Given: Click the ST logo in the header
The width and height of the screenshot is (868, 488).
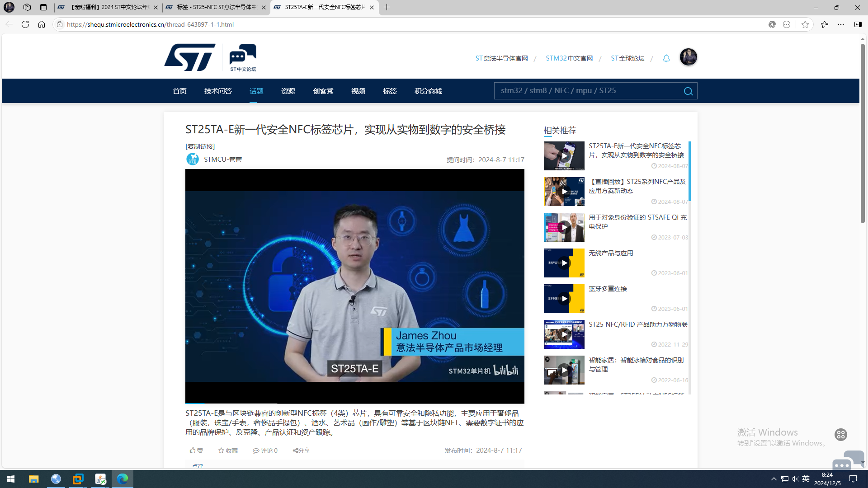Looking at the screenshot, I should tap(190, 57).
